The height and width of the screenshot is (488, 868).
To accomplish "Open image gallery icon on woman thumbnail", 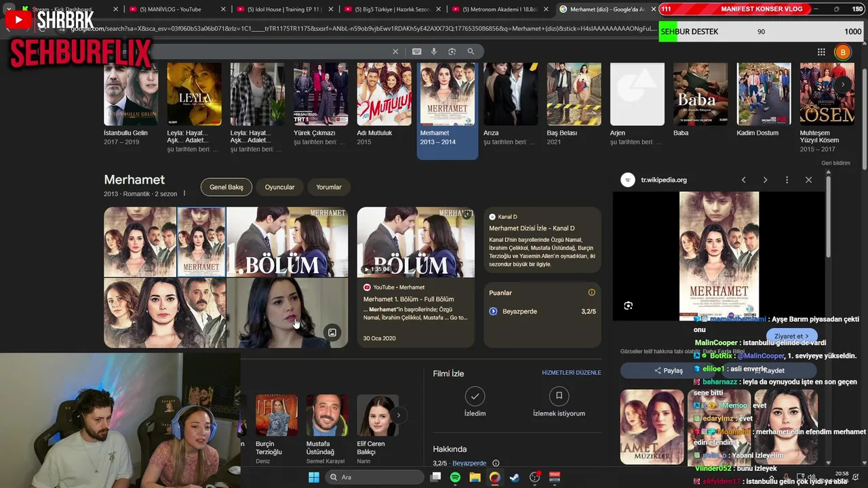I will 332,333.
